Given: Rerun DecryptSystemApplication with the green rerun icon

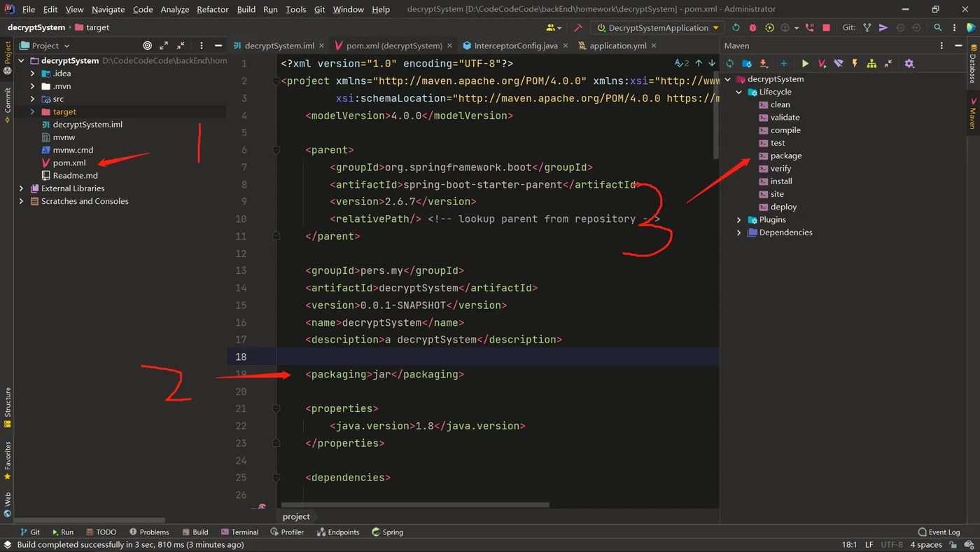Looking at the screenshot, I should pyautogui.click(x=736, y=28).
